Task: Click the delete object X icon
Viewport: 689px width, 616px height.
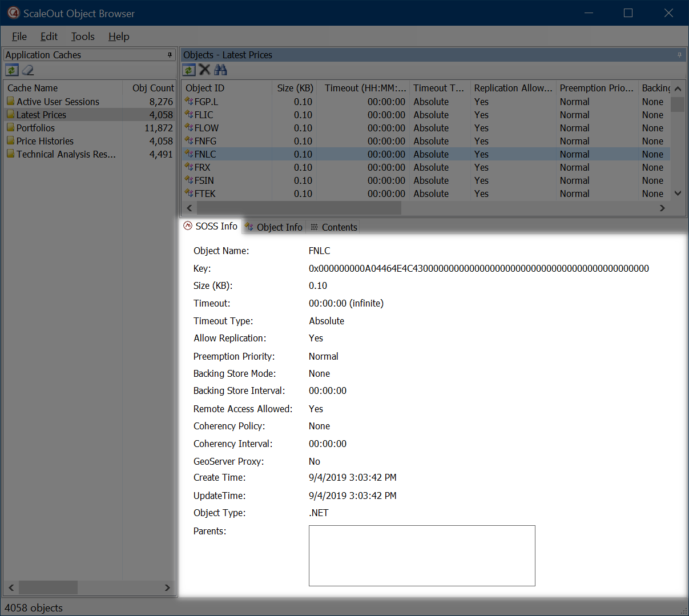Action: tap(204, 70)
